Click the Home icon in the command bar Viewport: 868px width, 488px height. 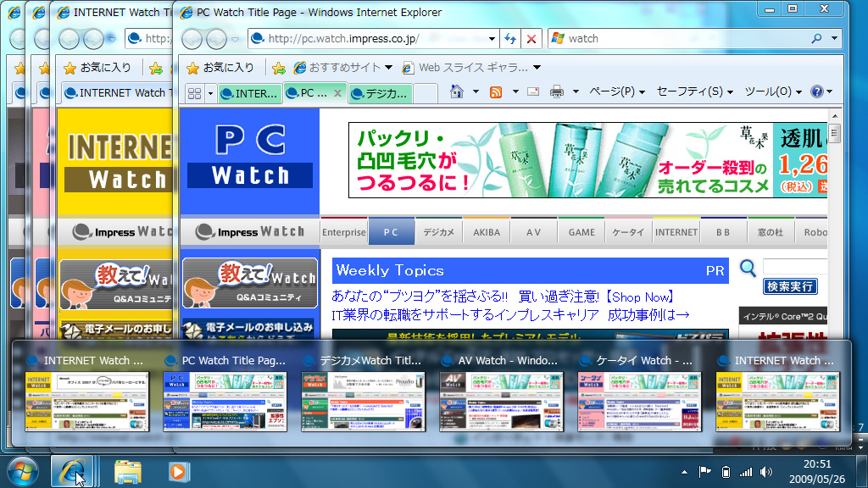[x=457, y=91]
